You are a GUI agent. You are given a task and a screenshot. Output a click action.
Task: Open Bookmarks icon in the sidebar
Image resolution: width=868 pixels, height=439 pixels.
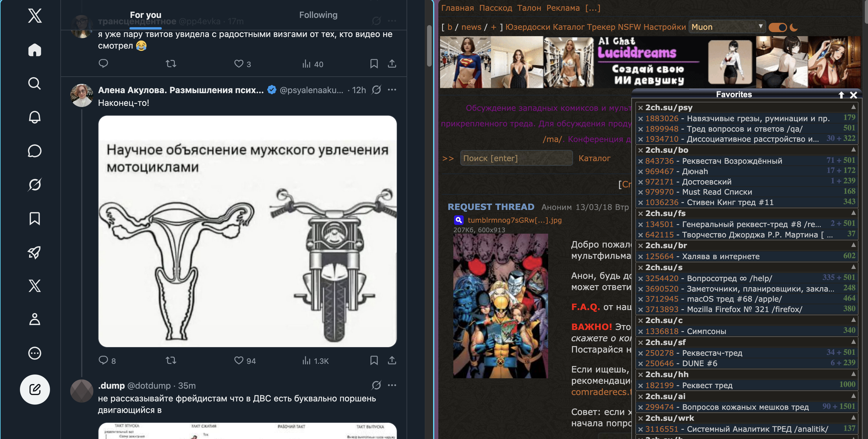(x=35, y=219)
